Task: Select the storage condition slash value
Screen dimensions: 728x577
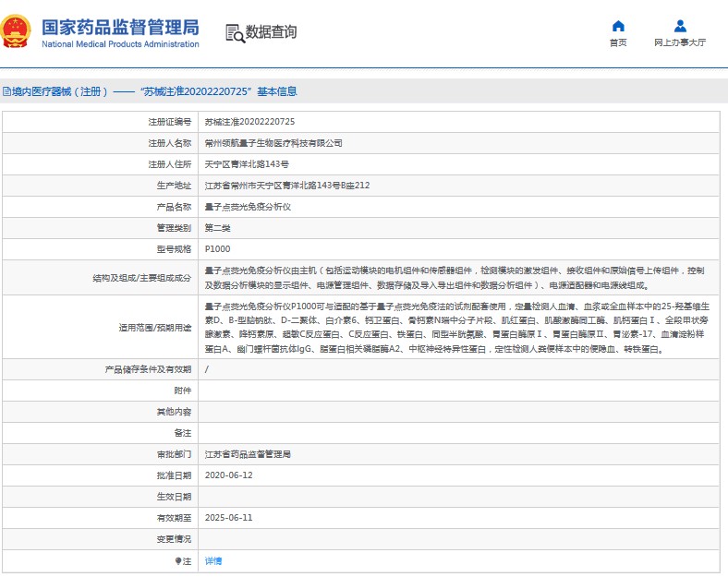Action: point(207,369)
